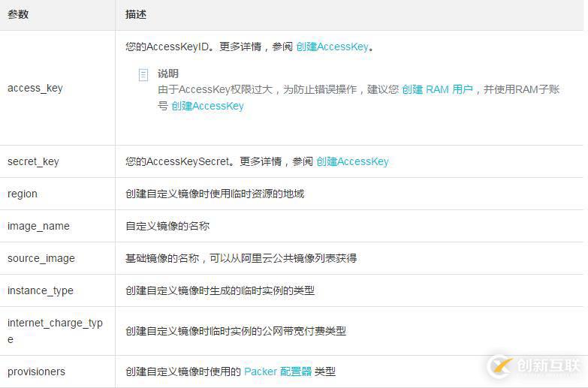Screen dimensions: 588x388
Task: Select the secret_key parameter cell
Action: tap(33, 161)
